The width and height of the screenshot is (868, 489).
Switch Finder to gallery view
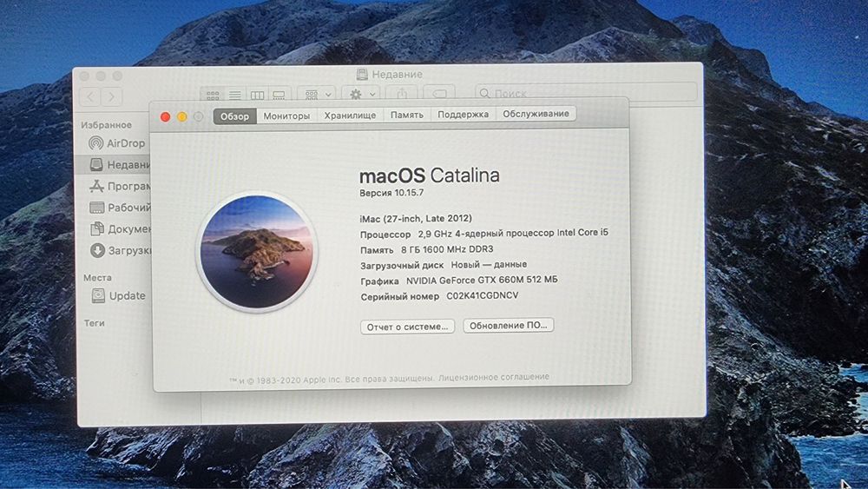click(x=279, y=96)
